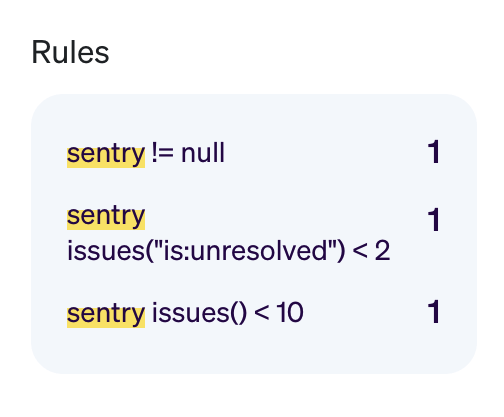Click the '< 10' threshold value
This screenshot has height=417, width=504.
click(279, 313)
